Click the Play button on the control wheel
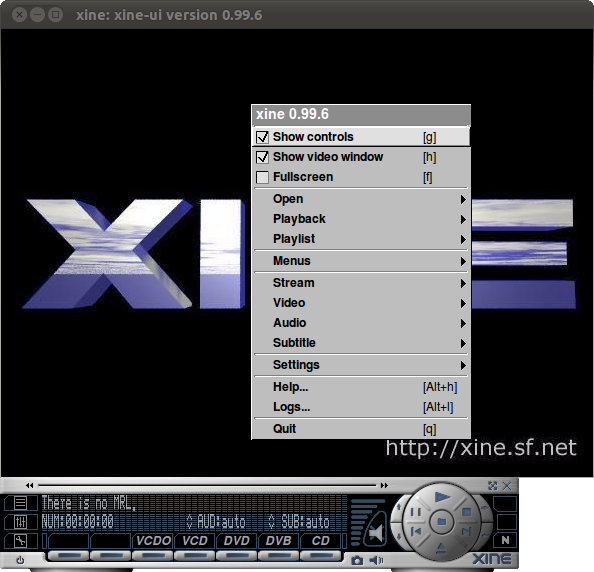 (x=442, y=497)
